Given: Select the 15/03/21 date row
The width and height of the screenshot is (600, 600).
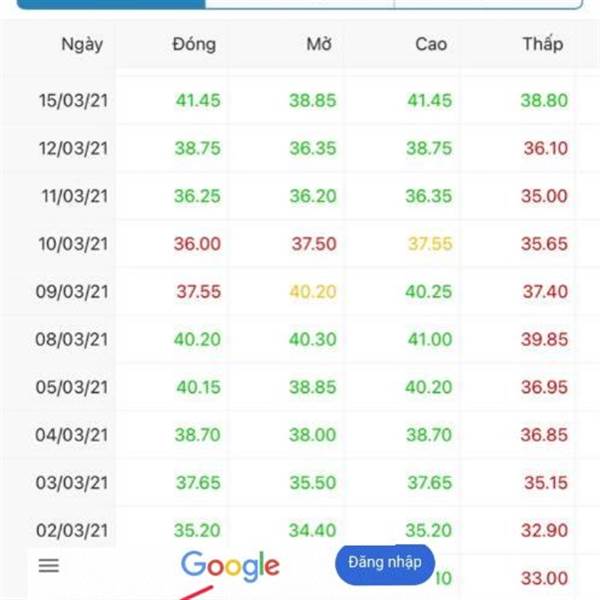Looking at the screenshot, I should tap(300, 100).
